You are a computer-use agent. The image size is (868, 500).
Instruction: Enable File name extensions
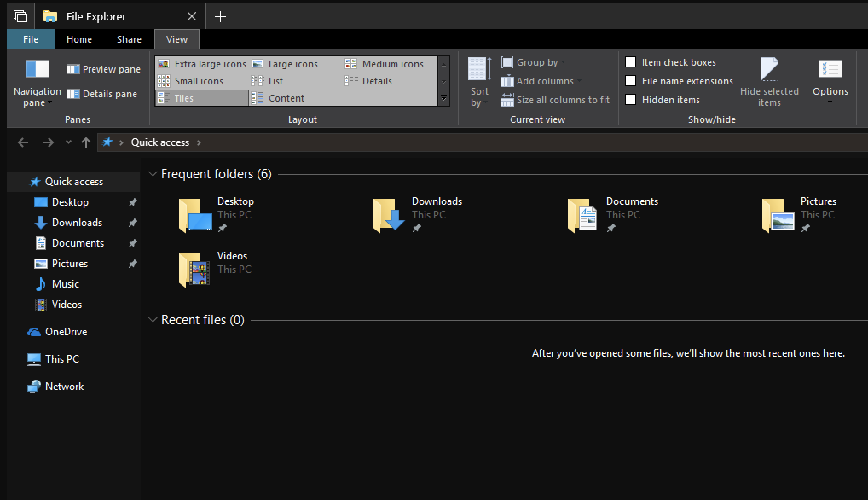[630, 81]
